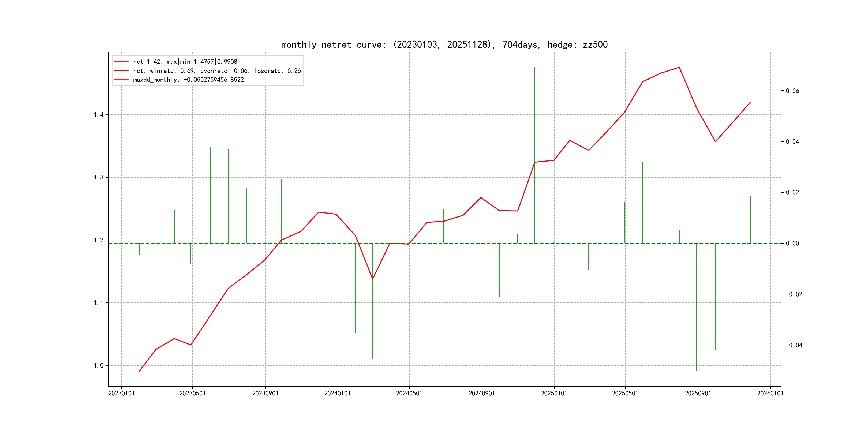Click the -0.04 right axis tick label

794,345
